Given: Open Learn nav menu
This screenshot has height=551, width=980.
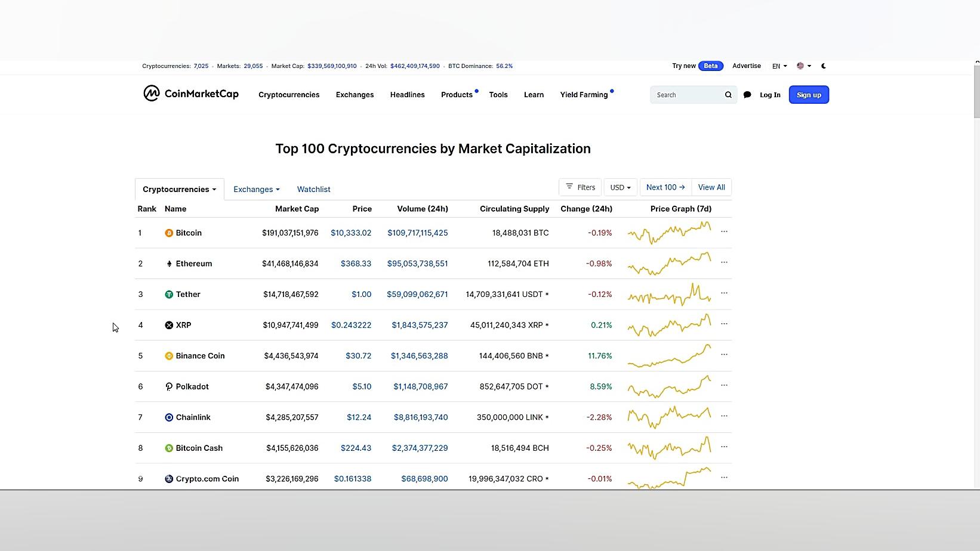Looking at the screenshot, I should pos(534,95).
